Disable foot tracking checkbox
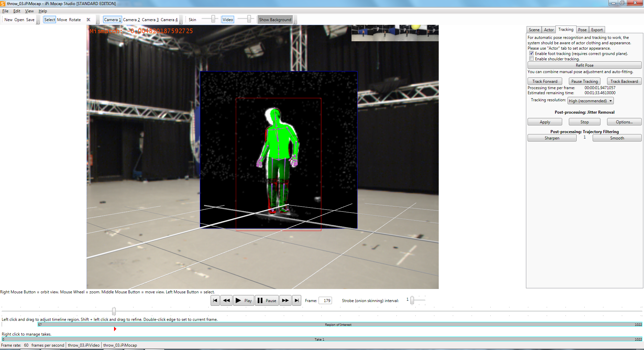 point(531,53)
